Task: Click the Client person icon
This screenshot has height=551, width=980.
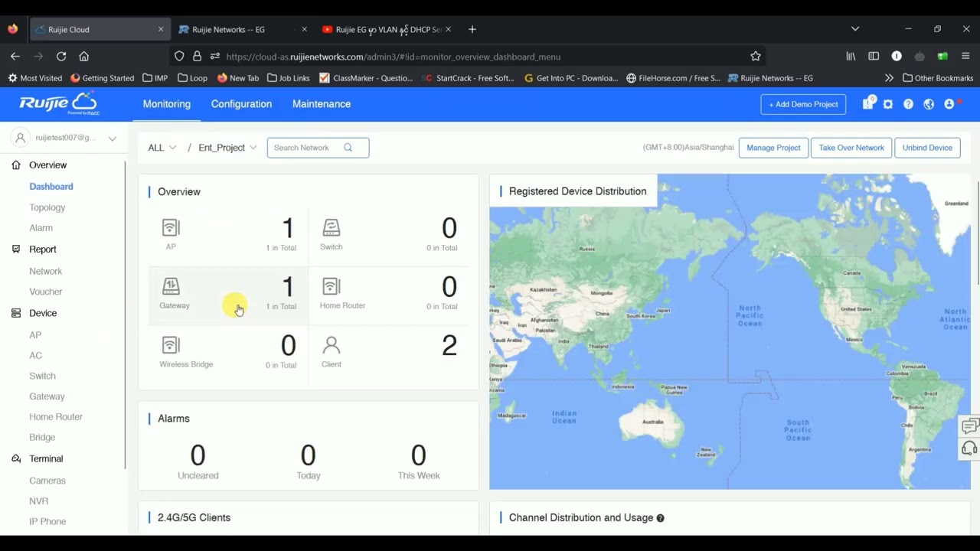Action: coord(331,345)
